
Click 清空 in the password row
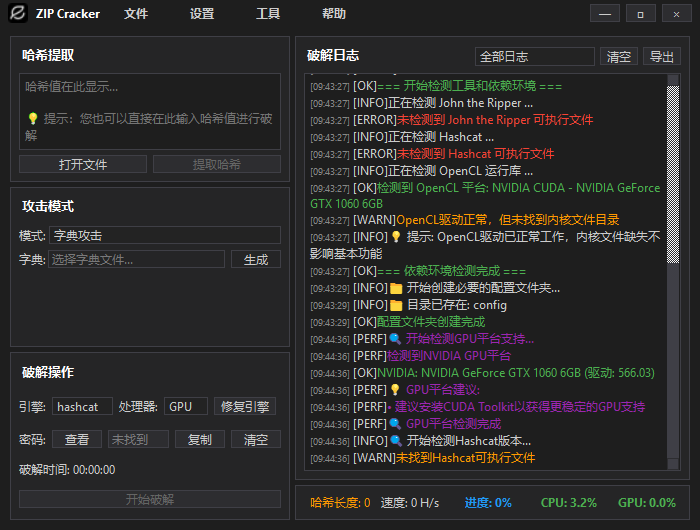point(256,439)
